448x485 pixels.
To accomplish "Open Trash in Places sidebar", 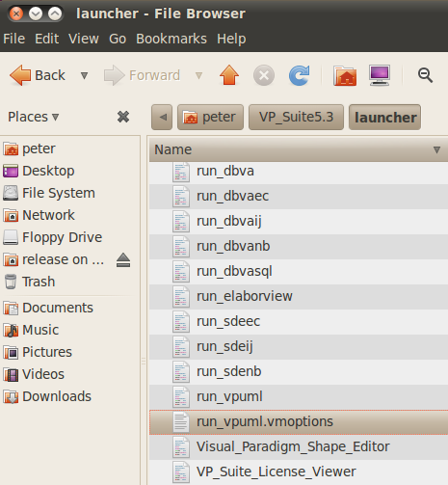I will (70, 282).
